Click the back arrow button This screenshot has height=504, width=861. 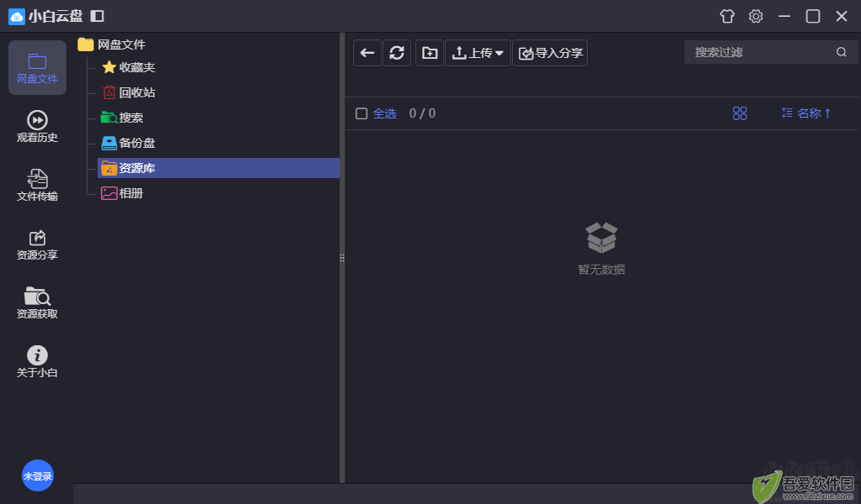pyautogui.click(x=367, y=53)
